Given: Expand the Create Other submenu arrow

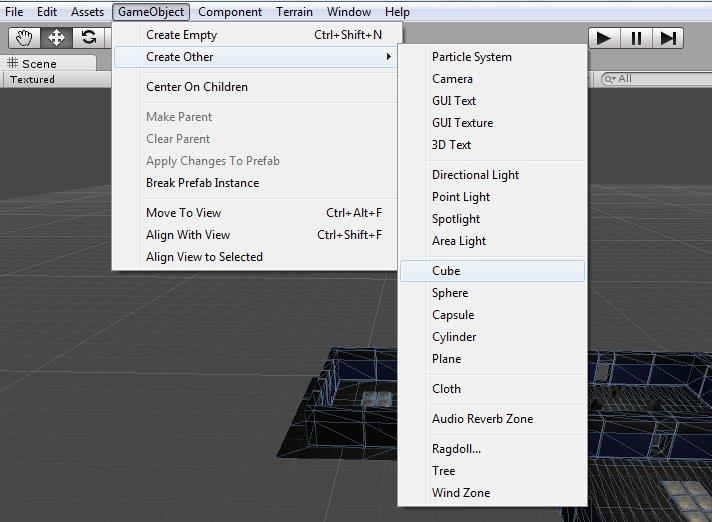Looking at the screenshot, I should [389, 57].
